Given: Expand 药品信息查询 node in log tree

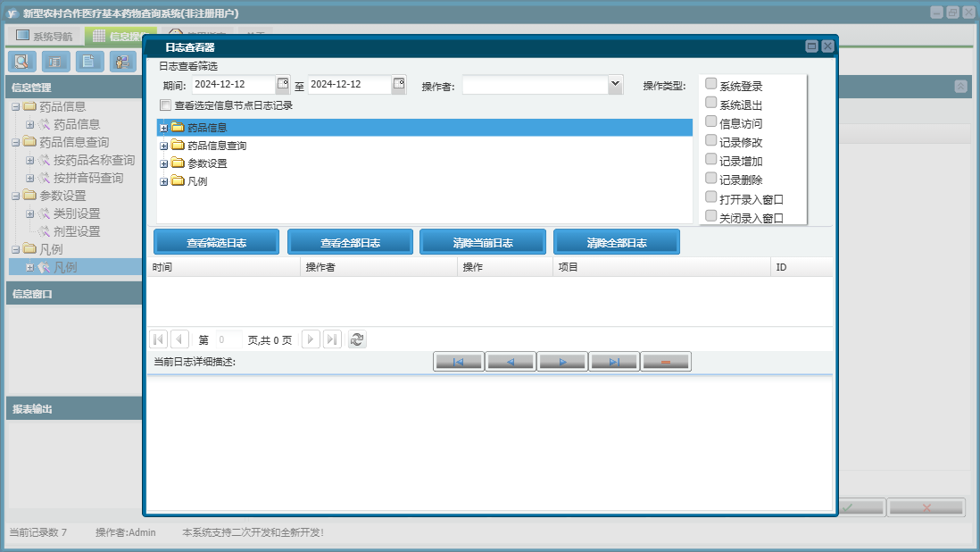Looking at the screenshot, I should tap(163, 146).
